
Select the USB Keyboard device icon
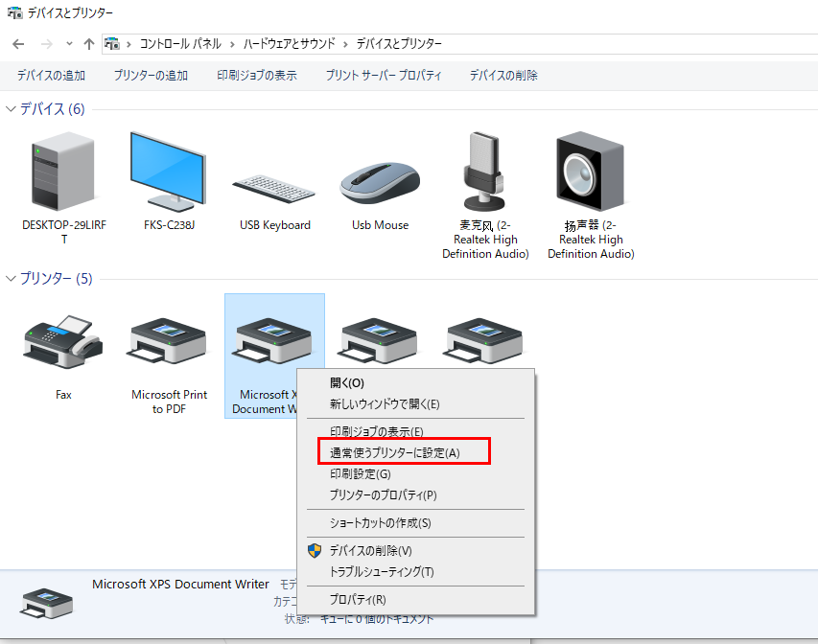point(274,190)
